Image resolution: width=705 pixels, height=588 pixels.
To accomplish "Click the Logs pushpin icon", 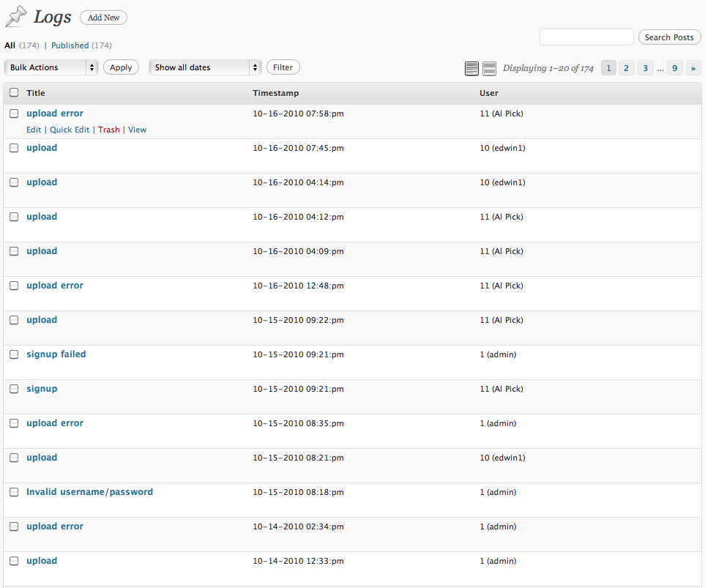I will (x=16, y=17).
